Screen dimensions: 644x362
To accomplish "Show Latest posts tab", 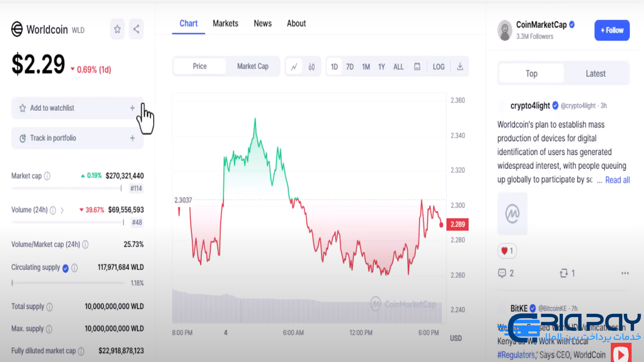I will [x=596, y=73].
